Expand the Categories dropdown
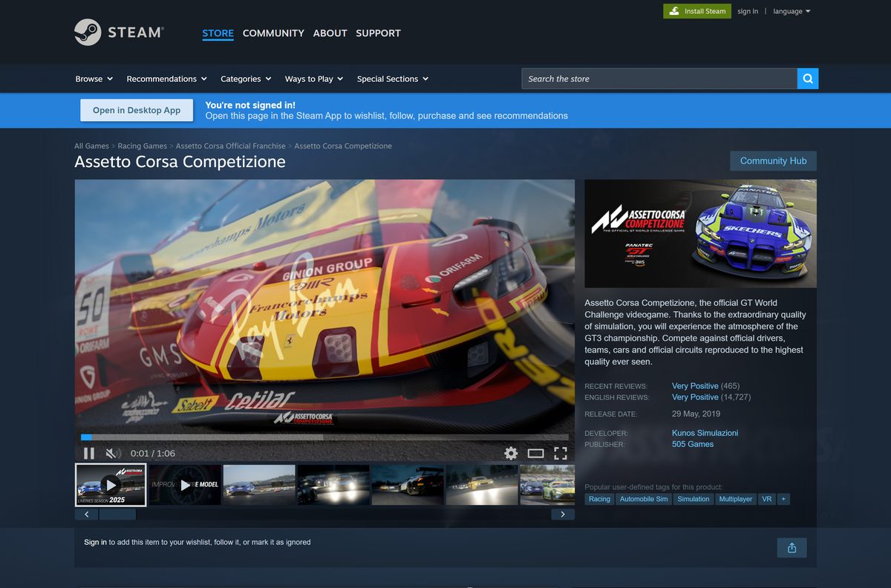This screenshot has height=588, width=891. click(x=246, y=79)
